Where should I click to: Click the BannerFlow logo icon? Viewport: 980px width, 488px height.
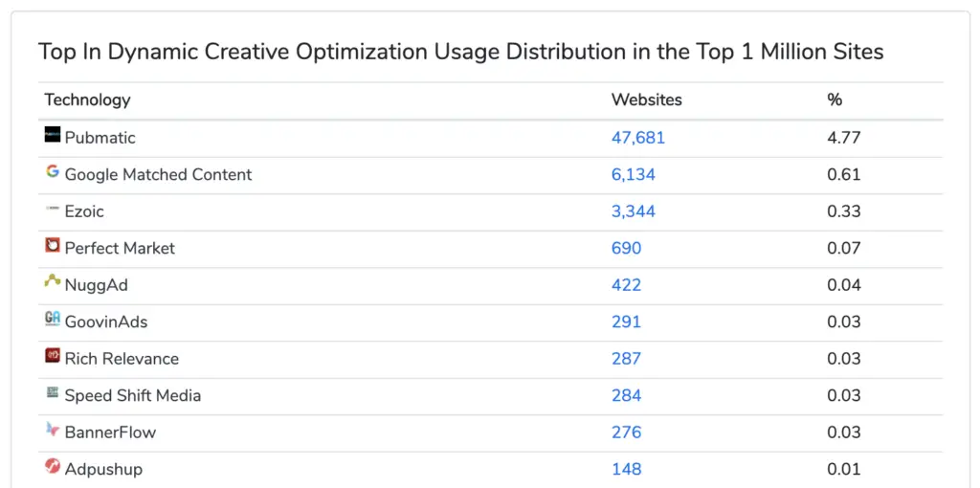(x=53, y=430)
